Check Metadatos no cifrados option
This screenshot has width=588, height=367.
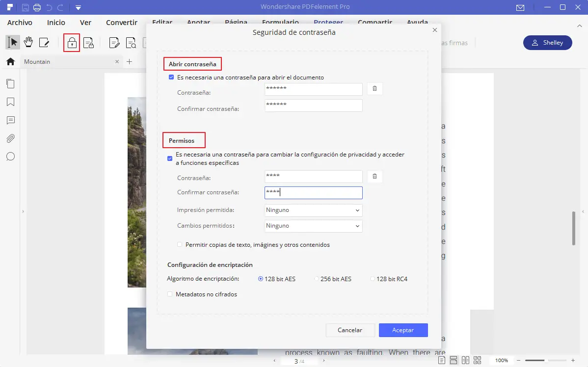(170, 294)
